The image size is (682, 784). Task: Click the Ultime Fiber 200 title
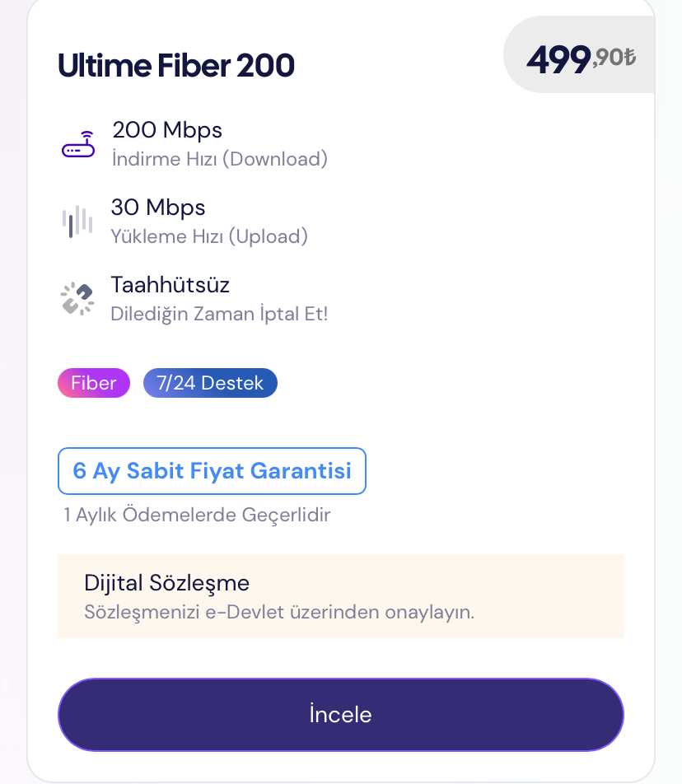[176, 66]
